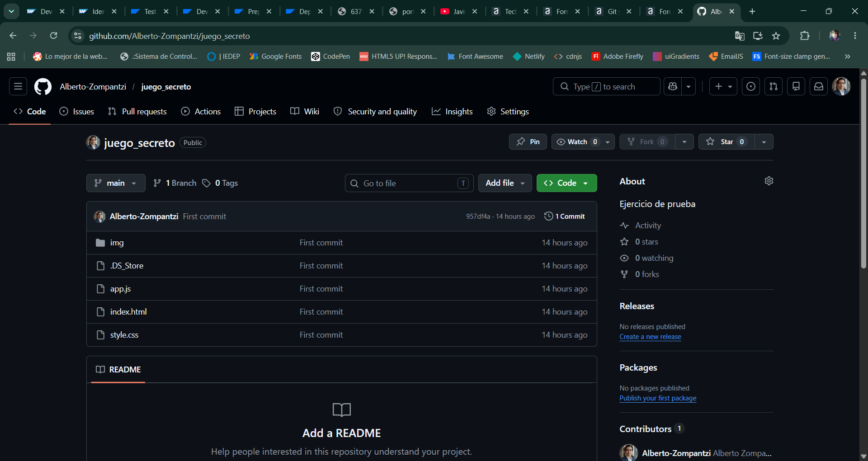This screenshot has height=461, width=868.
Task: Open the Google Fonts bookmark
Action: [275, 56]
